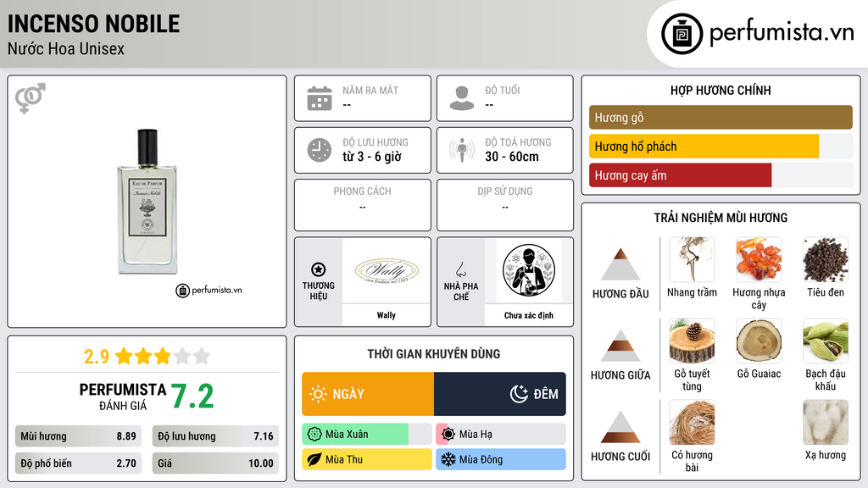Click the Wally brand logo

387,270
